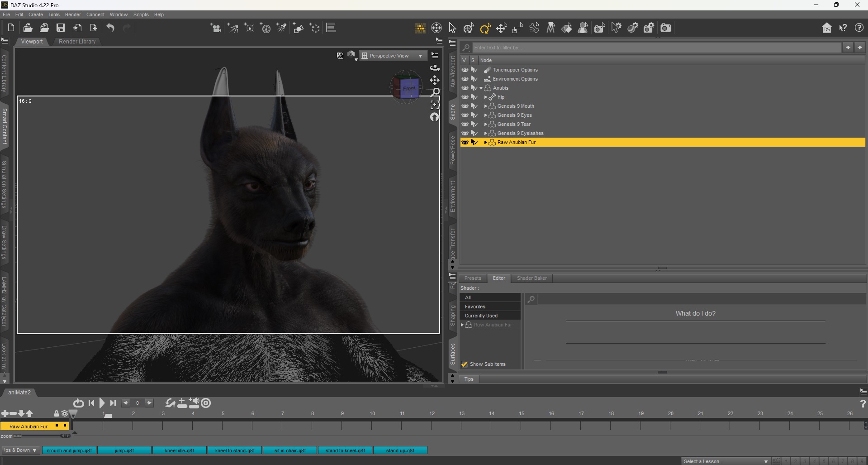
Task: Toggle visibility of Environment Options
Action: [465, 79]
